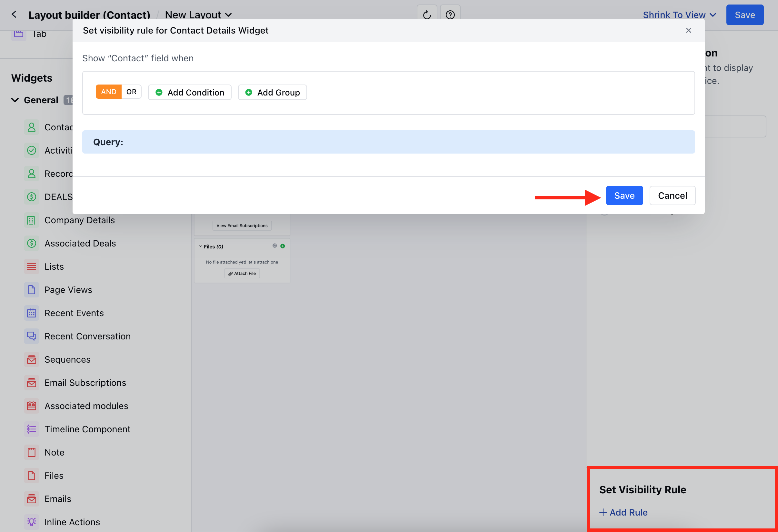Collapse the Files (0) section chevron
This screenshot has height=532, width=778.
(201, 246)
